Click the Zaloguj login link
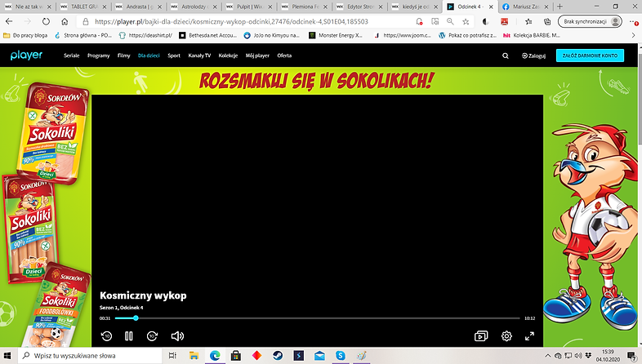 coord(533,55)
